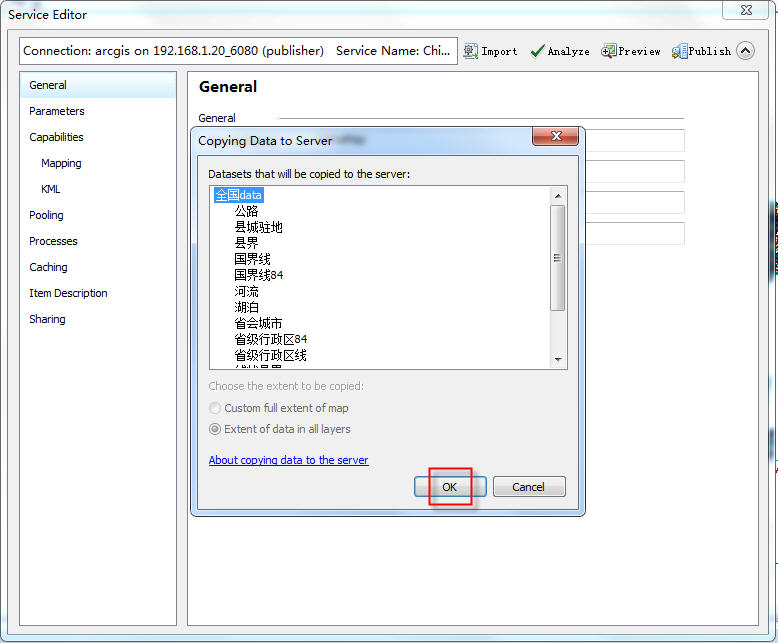The width and height of the screenshot is (778, 643).
Task: Select the 省级行政区线 dataset
Action: pos(270,355)
